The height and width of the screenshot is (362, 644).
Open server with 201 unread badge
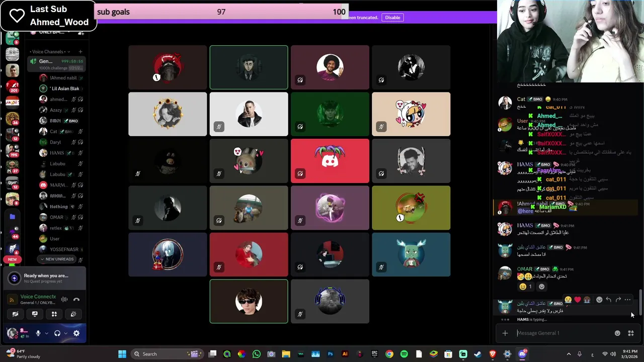coord(12,86)
